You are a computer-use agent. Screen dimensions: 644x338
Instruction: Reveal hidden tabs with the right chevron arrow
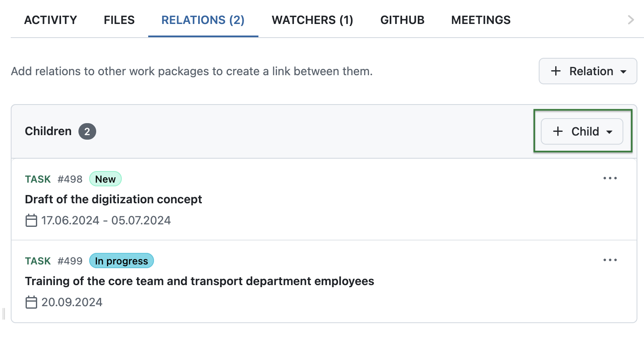[x=630, y=19]
